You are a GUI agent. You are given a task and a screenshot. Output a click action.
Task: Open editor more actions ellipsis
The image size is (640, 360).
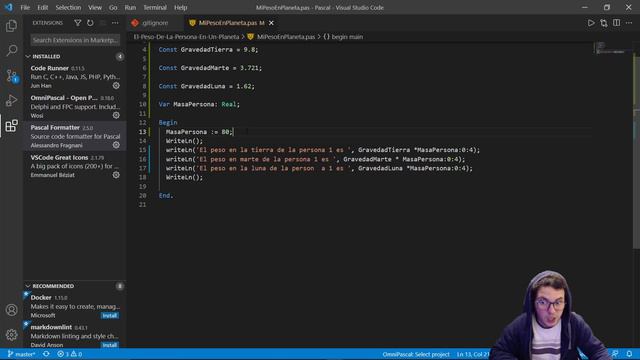pyautogui.click(x=629, y=23)
